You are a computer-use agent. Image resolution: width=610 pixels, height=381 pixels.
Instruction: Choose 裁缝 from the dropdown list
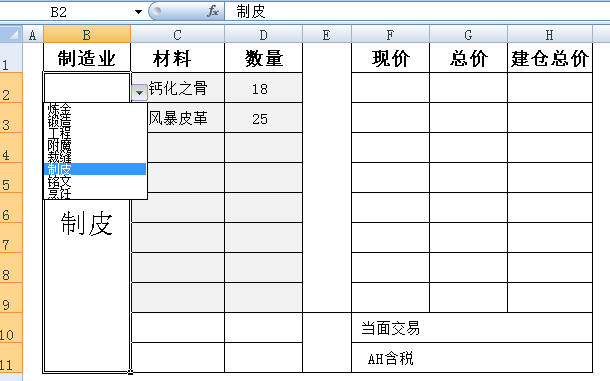[95, 157]
